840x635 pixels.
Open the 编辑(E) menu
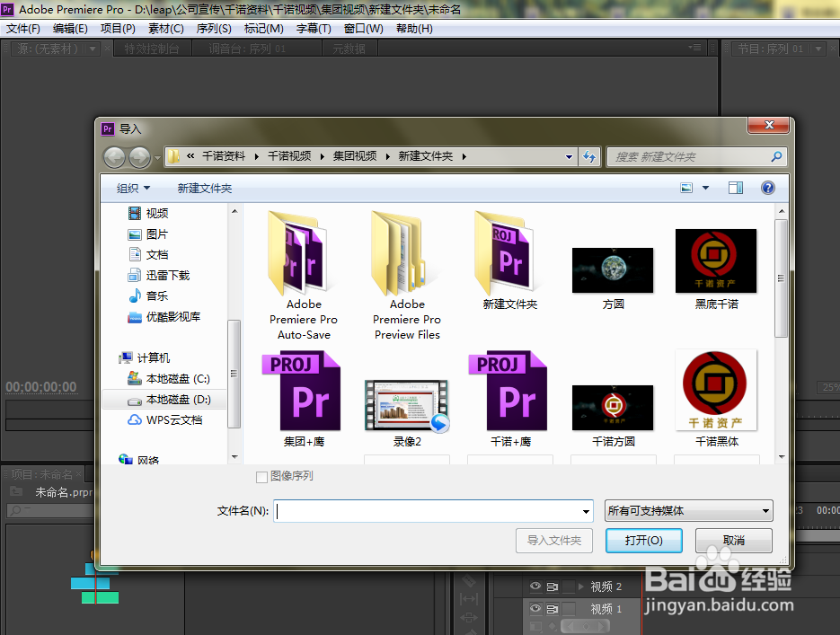[70, 29]
